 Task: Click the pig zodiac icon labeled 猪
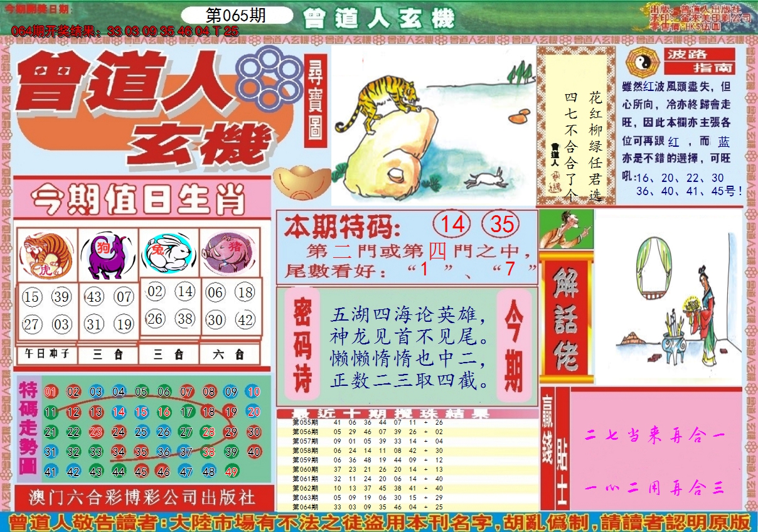click(229, 253)
